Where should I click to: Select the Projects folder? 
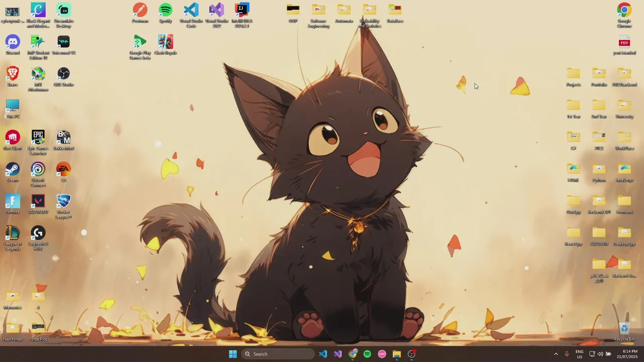(x=574, y=77)
